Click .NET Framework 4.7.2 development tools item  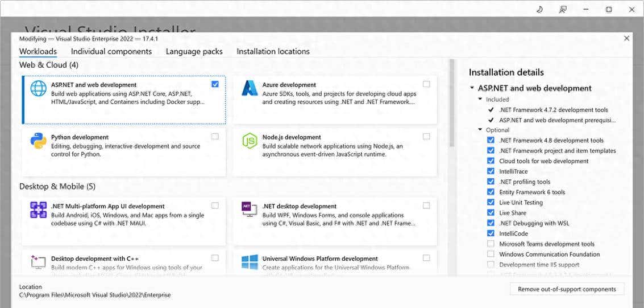pos(553,110)
